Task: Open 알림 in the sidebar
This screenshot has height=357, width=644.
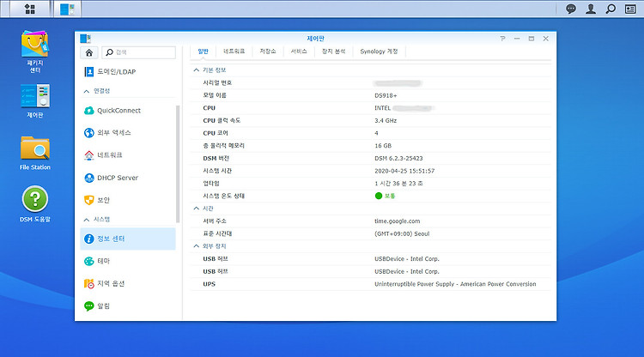Action: tap(128, 306)
